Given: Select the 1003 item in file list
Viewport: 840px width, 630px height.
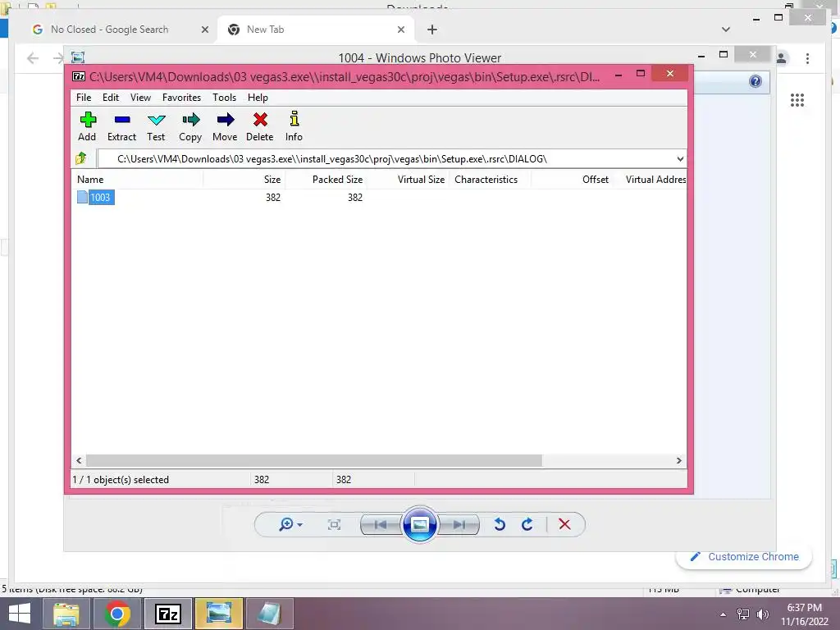Looking at the screenshot, I should tap(100, 197).
